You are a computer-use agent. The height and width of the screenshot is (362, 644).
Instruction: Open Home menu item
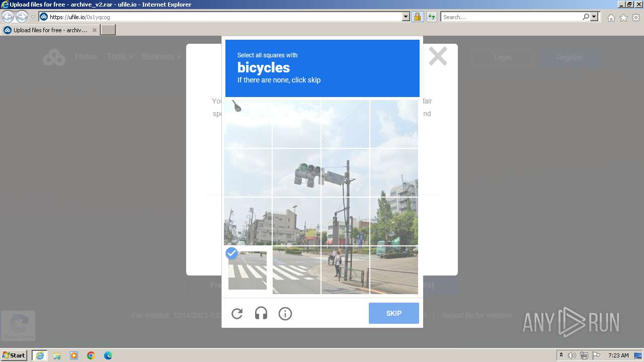click(86, 56)
